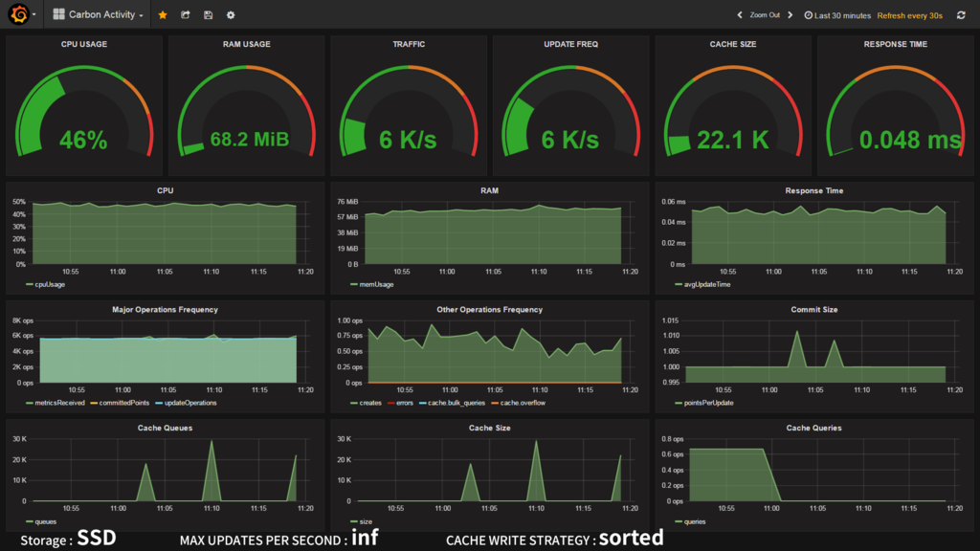
Task: Click the metricsReceived legend color swatch
Action: (30, 403)
